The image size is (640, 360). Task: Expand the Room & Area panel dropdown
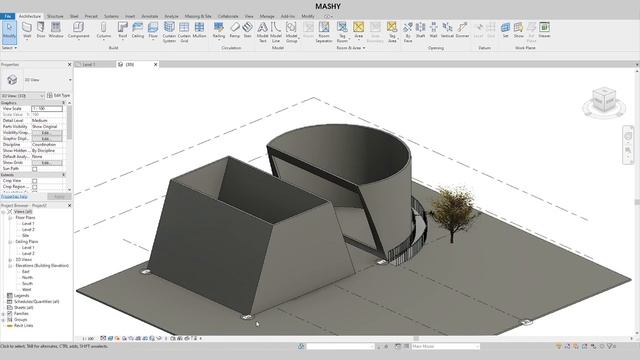pyautogui.click(x=351, y=48)
